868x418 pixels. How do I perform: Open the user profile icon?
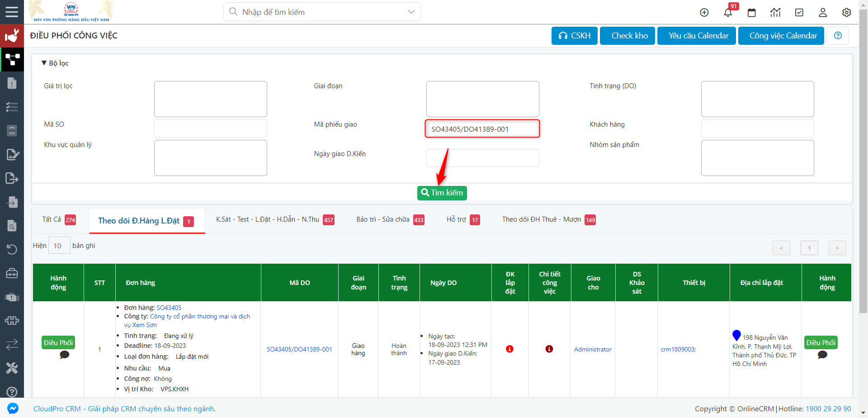[823, 13]
